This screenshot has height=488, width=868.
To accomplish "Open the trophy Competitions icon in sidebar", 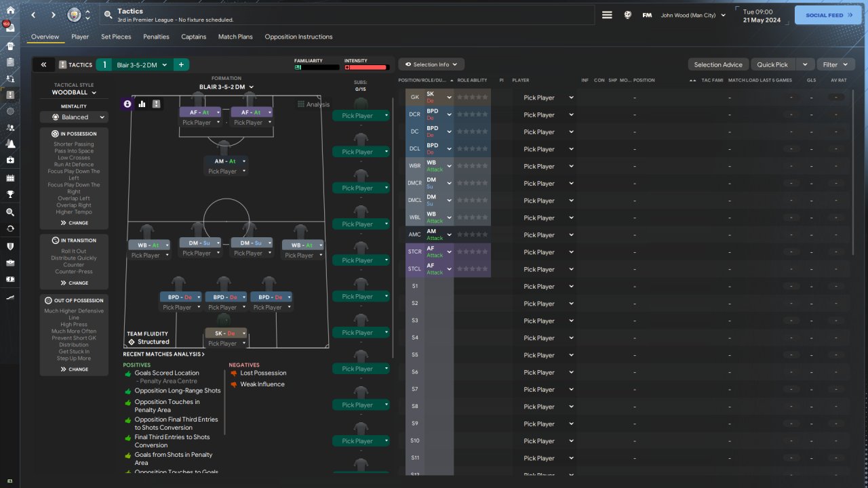I will point(10,195).
